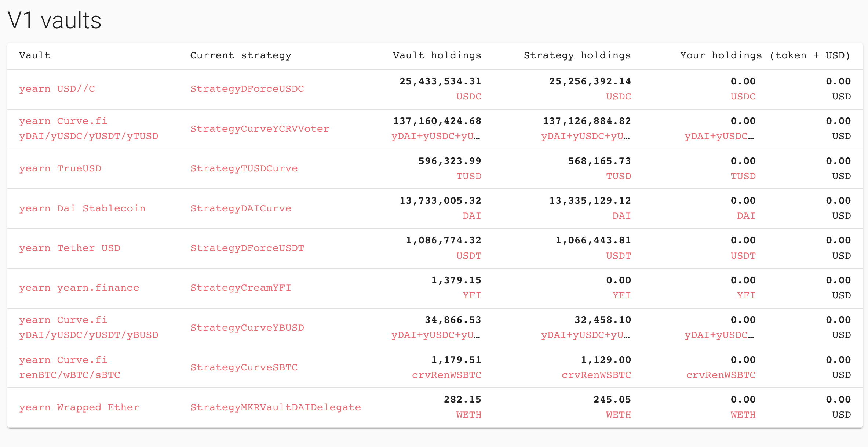This screenshot has height=447, width=868.
Task: Select strategy holdings value 1,066,443.81
Action: tap(593, 240)
